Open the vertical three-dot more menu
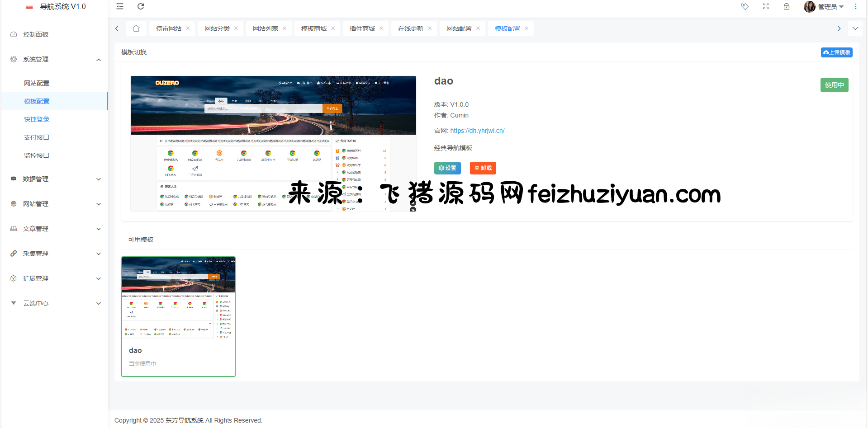Viewport: 868px width, 428px height. 855,6
